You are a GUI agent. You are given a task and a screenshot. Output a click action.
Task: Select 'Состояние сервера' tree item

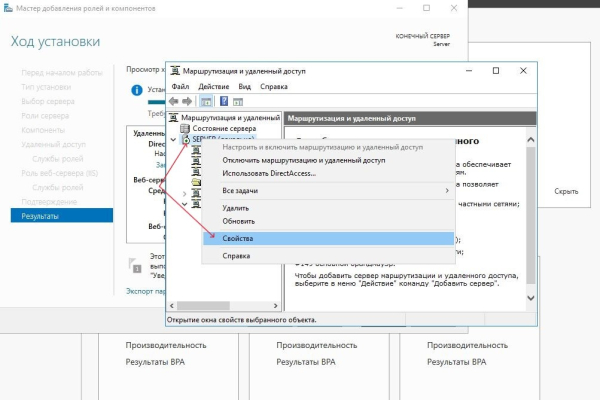224,128
